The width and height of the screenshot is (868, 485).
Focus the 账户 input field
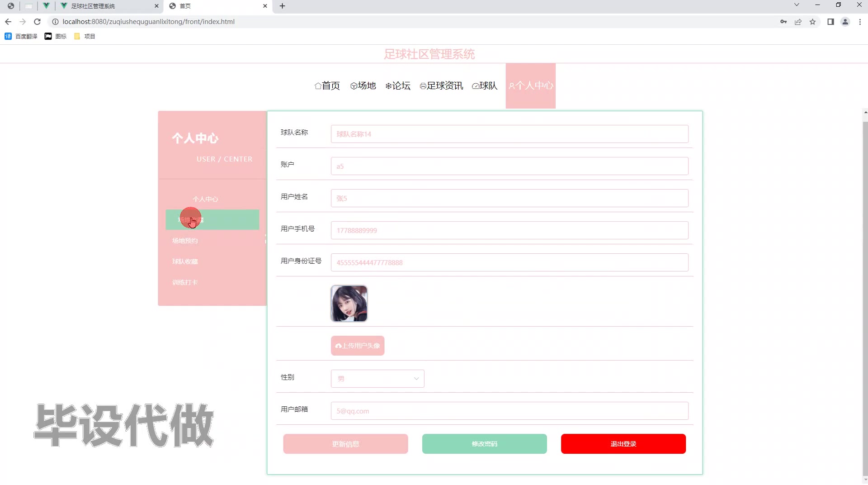point(509,166)
